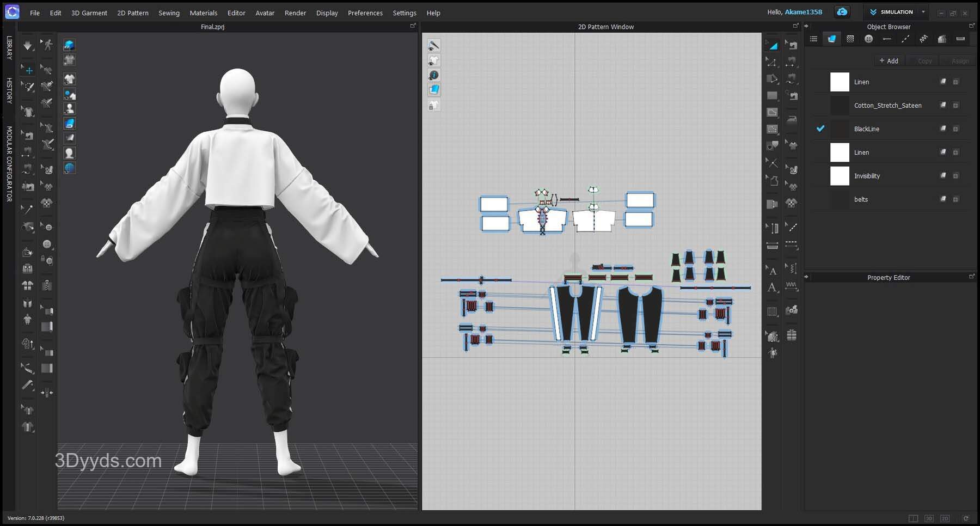The width and height of the screenshot is (980, 526).
Task: Open the Button tab in Object Browser
Action: point(868,39)
